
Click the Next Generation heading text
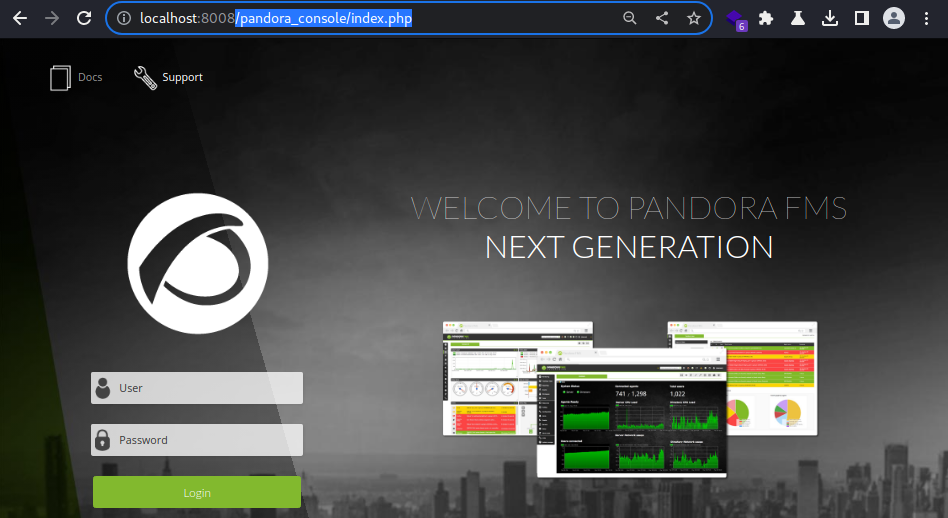[629, 247]
